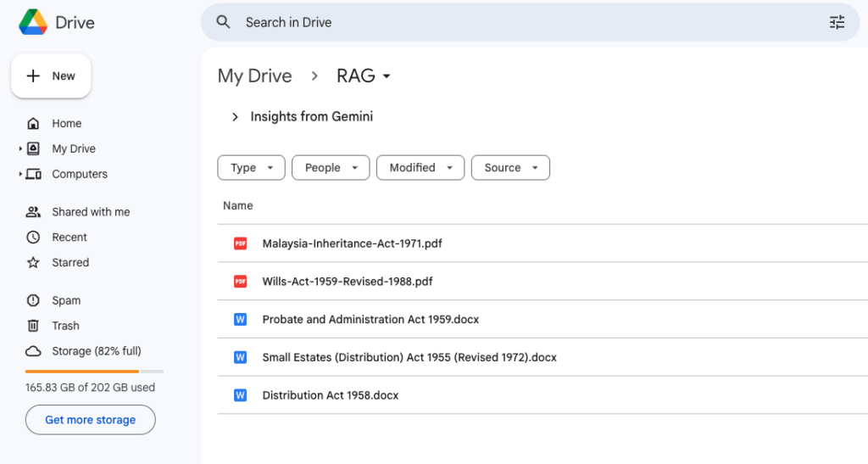
Task: Open search filter options icon
Action: click(837, 23)
